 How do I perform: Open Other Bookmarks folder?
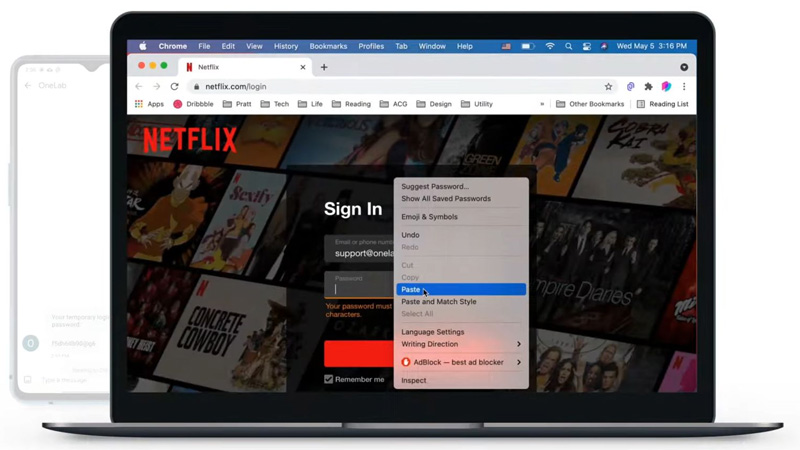590,104
